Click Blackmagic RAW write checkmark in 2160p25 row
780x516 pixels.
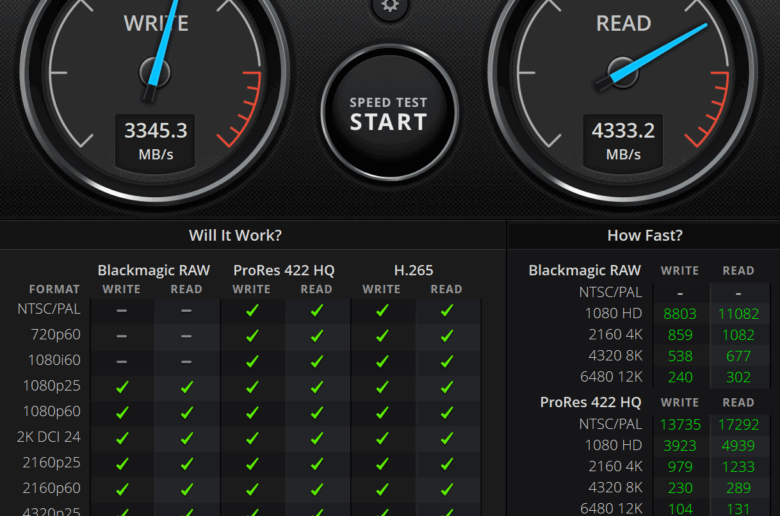(122, 464)
